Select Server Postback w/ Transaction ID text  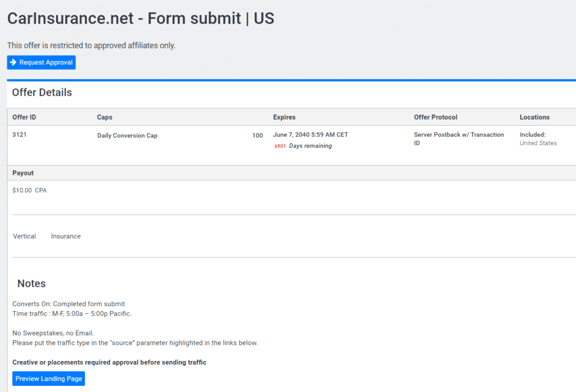pyautogui.click(x=459, y=139)
